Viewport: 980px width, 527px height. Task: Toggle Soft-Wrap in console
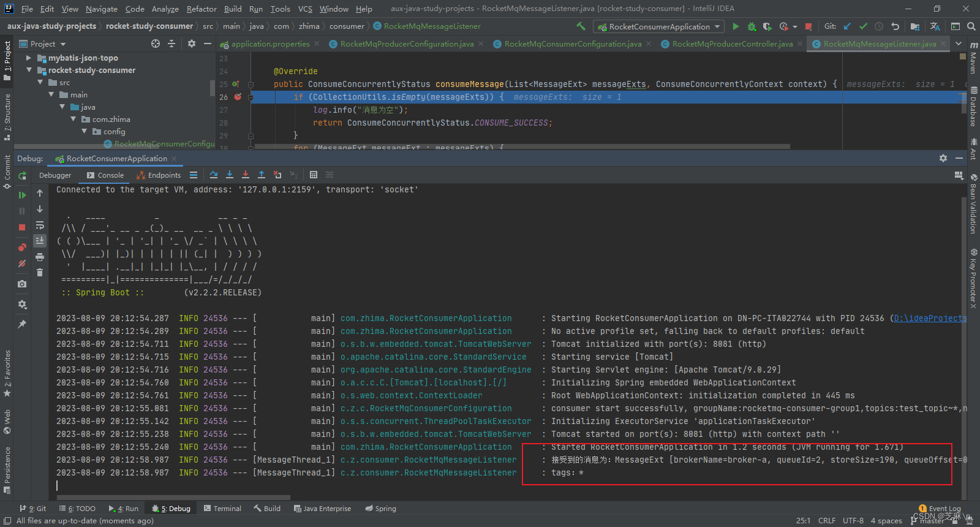click(x=40, y=225)
